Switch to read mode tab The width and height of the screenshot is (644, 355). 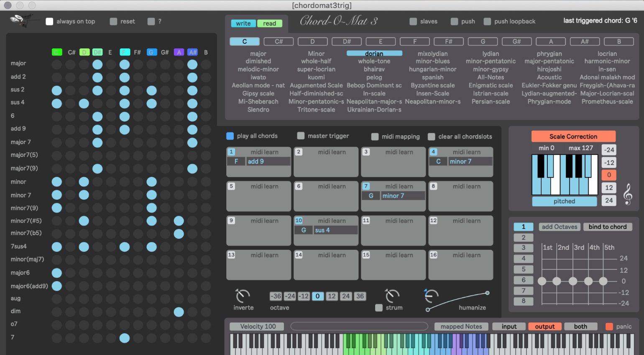pyautogui.click(x=269, y=23)
